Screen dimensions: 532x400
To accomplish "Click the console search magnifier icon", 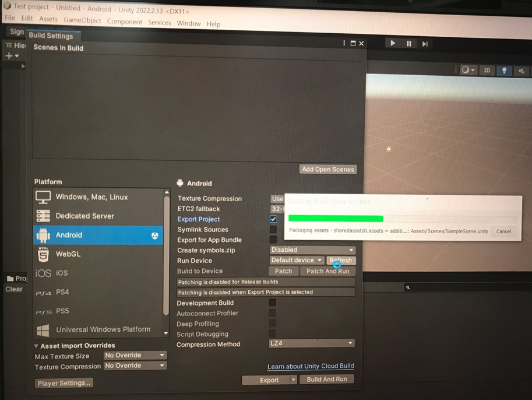I will pos(408,287).
